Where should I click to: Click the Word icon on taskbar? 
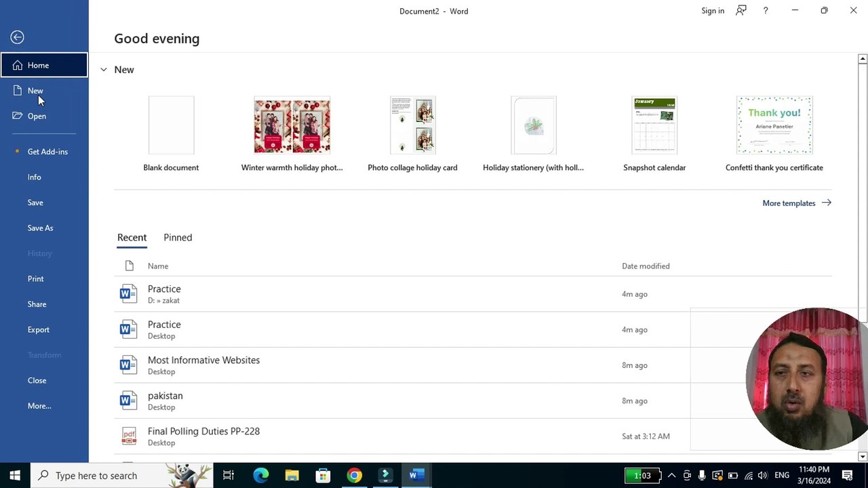pos(416,476)
